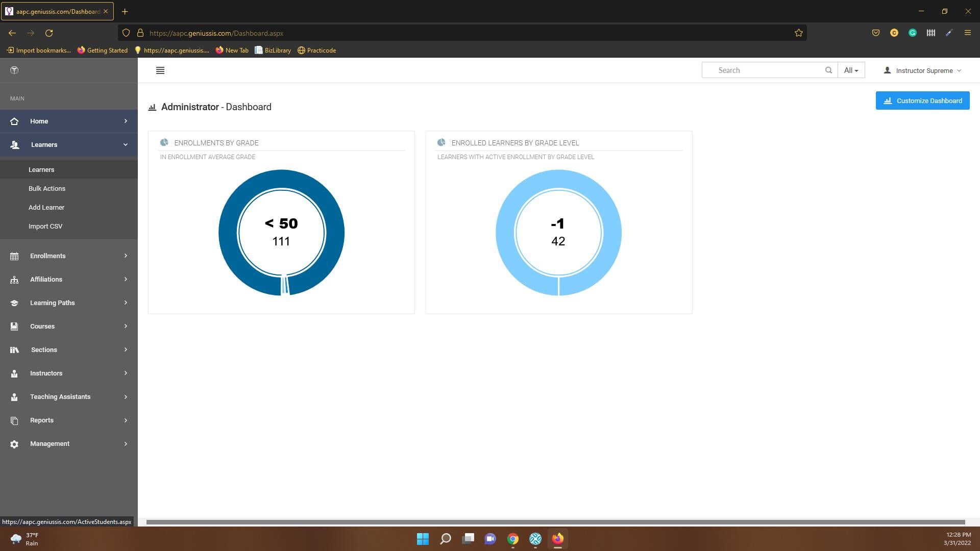Open the All search filter dropdown
This screenshot has height=551, width=980.
[x=851, y=70]
